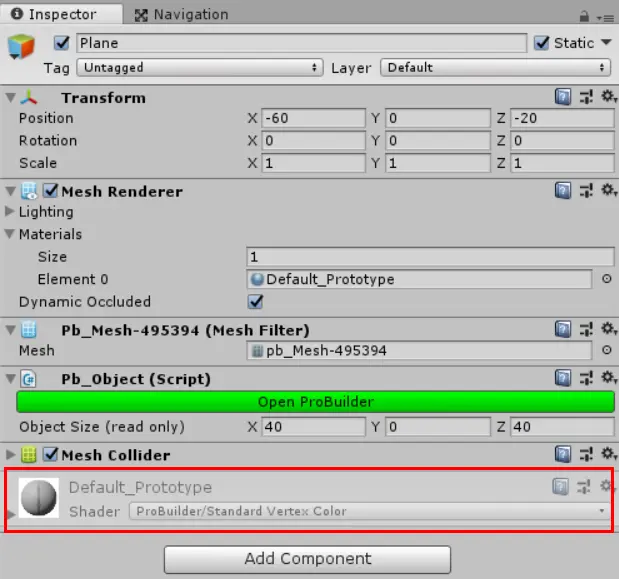Viewport: 619px width, 579px height.
Task: Open Default_Prototype material gear menu
Action: (x=606, y=486)
